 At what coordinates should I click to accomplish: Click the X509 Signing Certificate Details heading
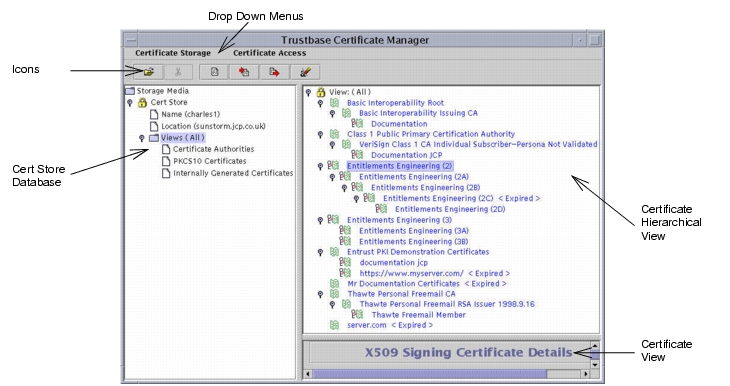click(x=468, y=352)
